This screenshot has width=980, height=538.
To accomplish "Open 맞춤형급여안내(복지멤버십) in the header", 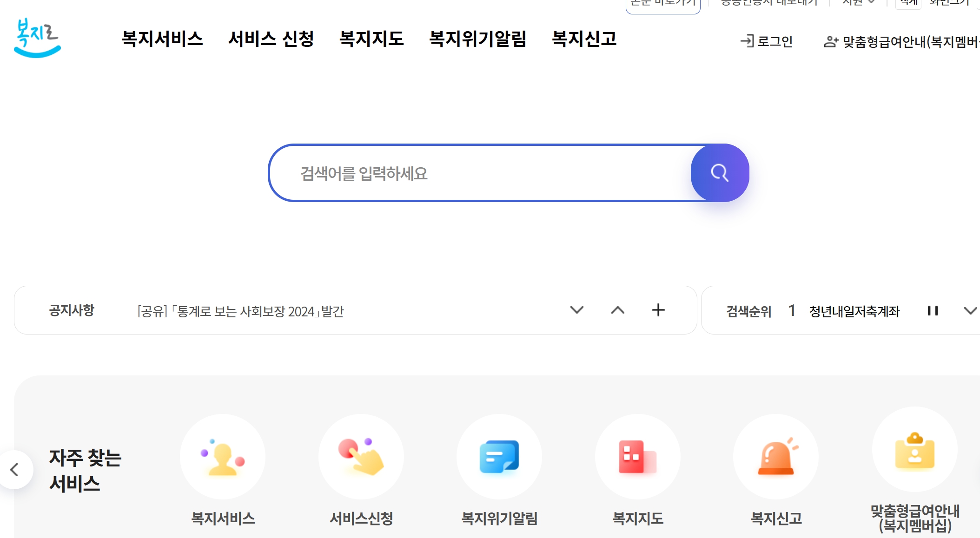I will pyautogui.click(x=907, y=41).
